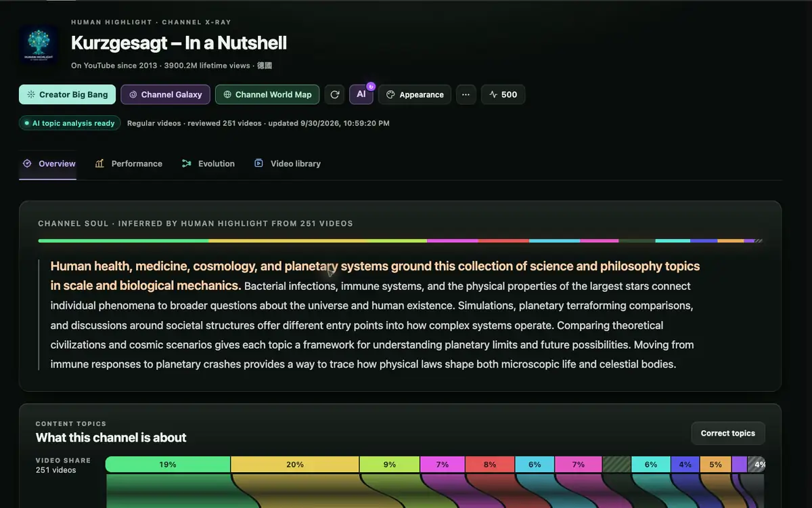Select the yellow 20% topic segment

point(295,465)
